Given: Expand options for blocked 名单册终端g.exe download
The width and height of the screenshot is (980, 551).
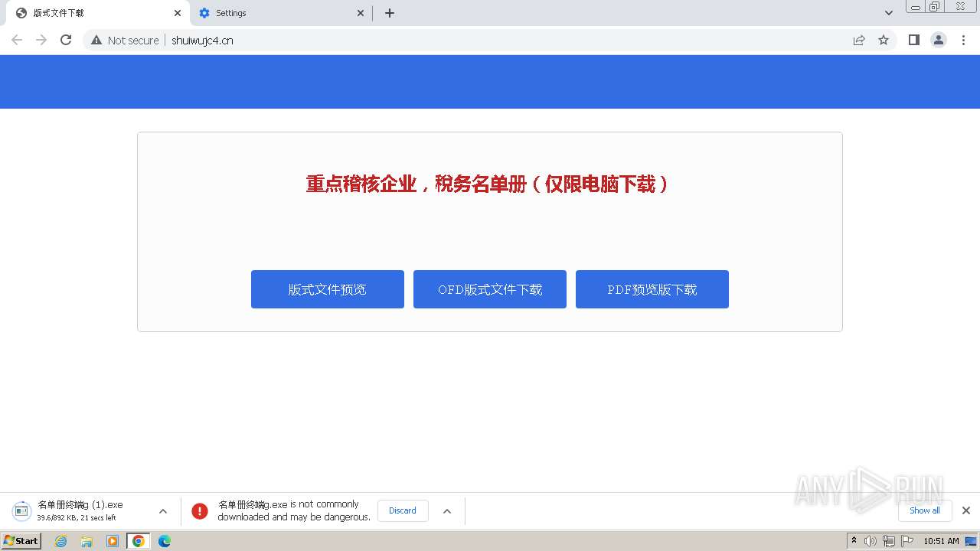Looking at the screenshot, I should [x=447, y=510].
